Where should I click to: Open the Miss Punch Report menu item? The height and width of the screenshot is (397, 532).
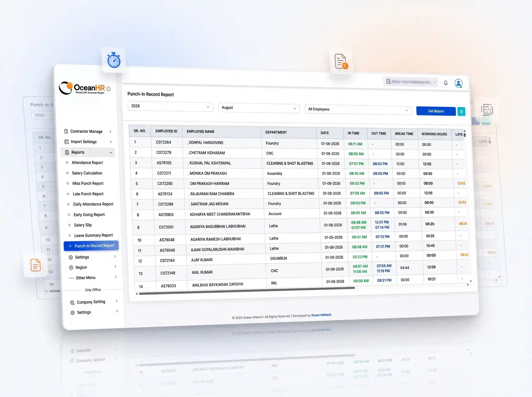(x=88, y=183)
